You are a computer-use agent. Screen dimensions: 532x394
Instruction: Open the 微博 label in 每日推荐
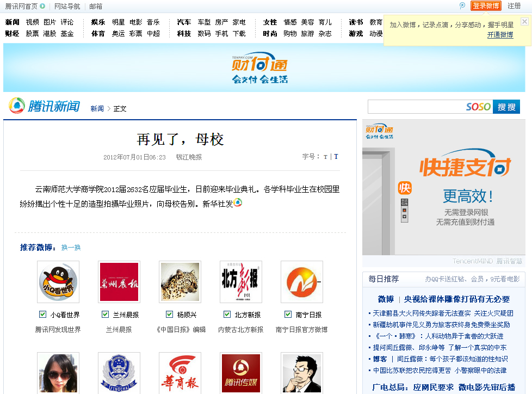pos(386,299)
